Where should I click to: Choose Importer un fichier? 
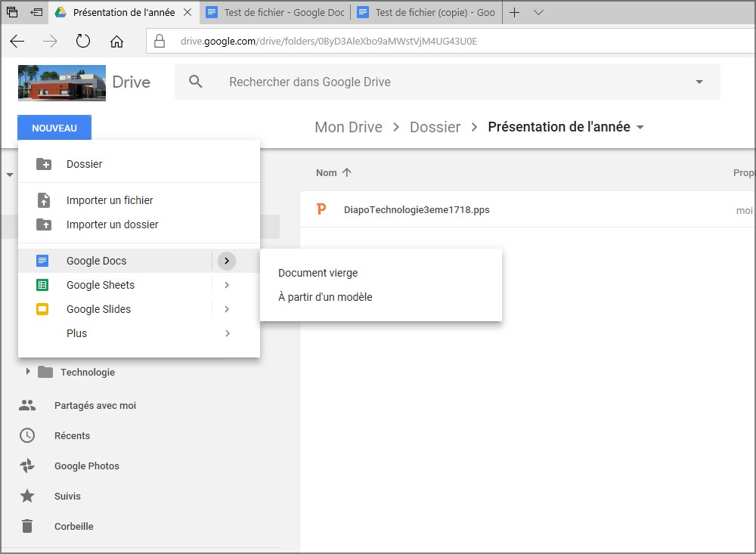139,200
